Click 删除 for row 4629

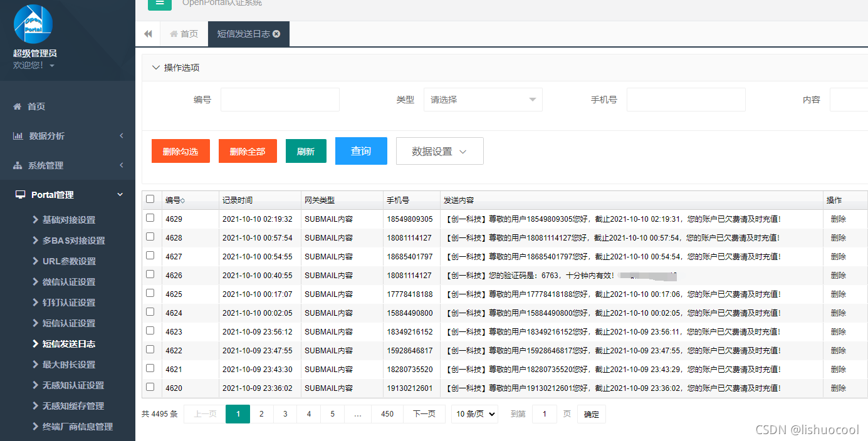tap(838, 219)
